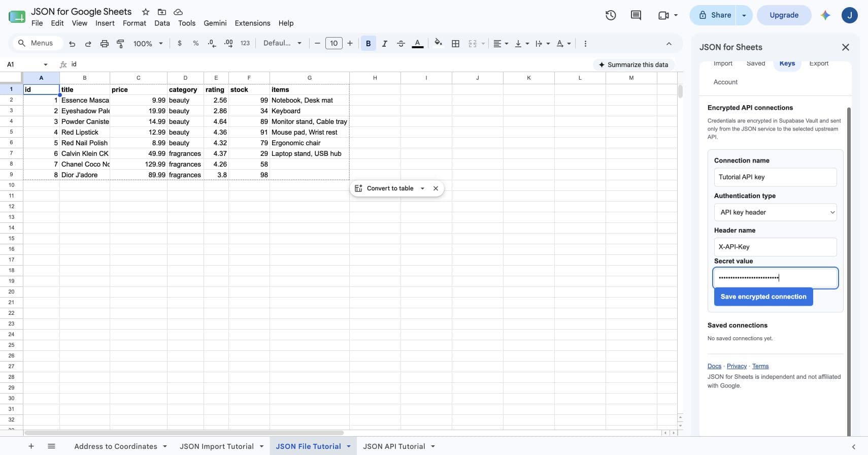Open the Privacy link

click(737, 366)
